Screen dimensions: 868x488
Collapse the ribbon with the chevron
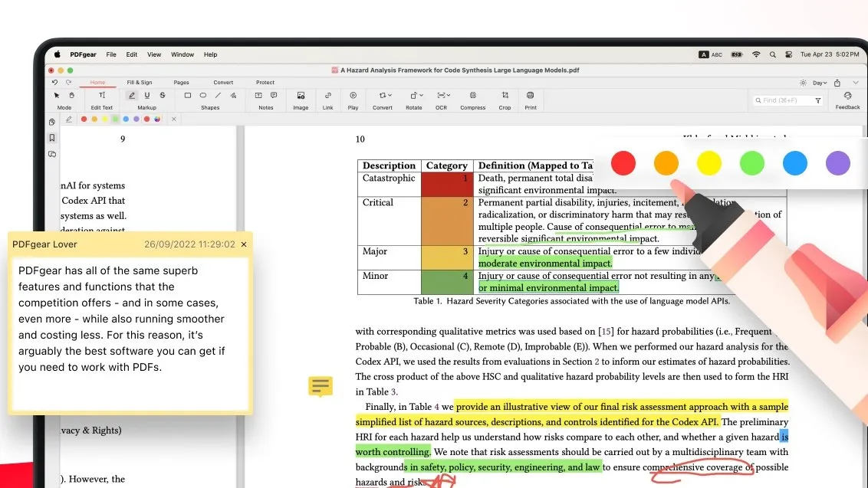pyautogui.click(x=855, y=83)
